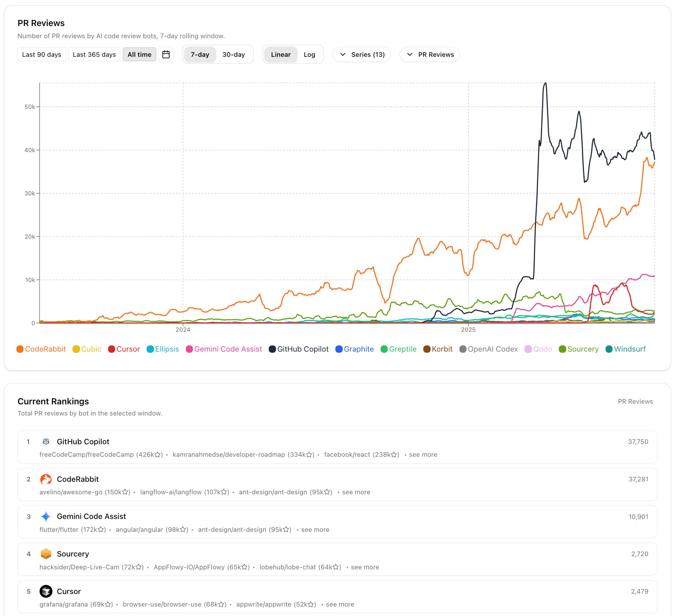The image size is (677, 616).
Task: Click the star icon beside flutter/flutter
Action: click(101, 529)
